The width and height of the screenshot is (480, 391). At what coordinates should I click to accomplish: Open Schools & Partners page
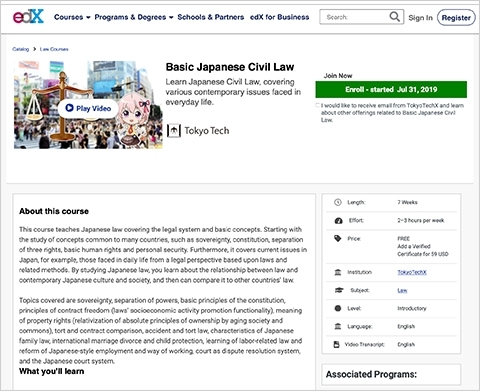coord(211,17)
